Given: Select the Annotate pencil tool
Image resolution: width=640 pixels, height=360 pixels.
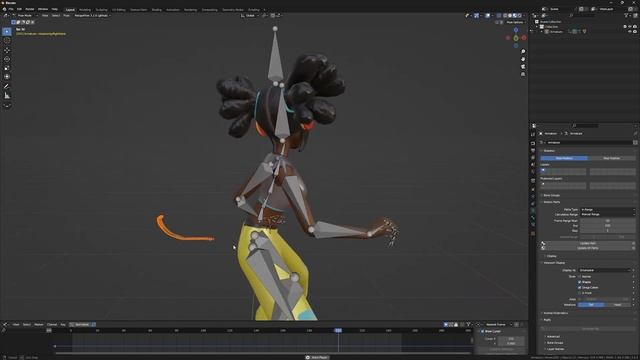Looking at the screenshot, I should coord(7,87).
